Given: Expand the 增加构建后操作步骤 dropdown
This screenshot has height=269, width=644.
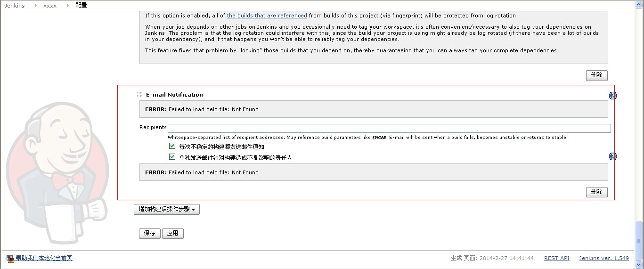Looking at the screenshot, I should pos(167,209).
